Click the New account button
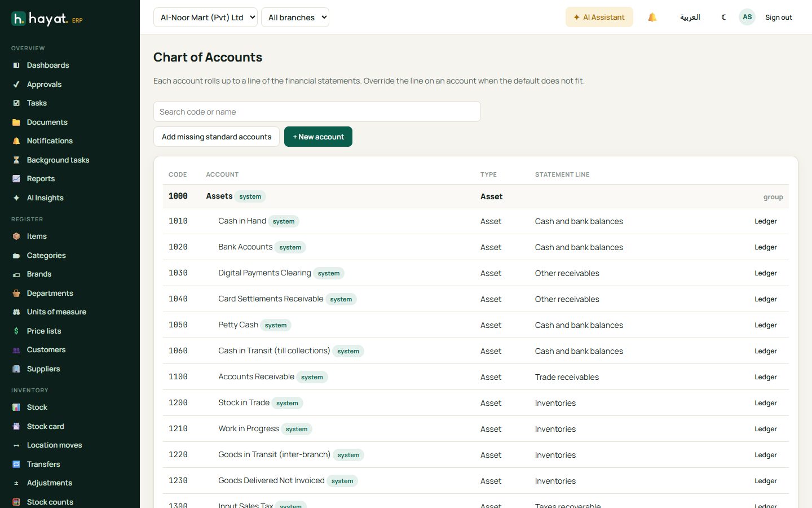812x508 pixels. (318, 137)
